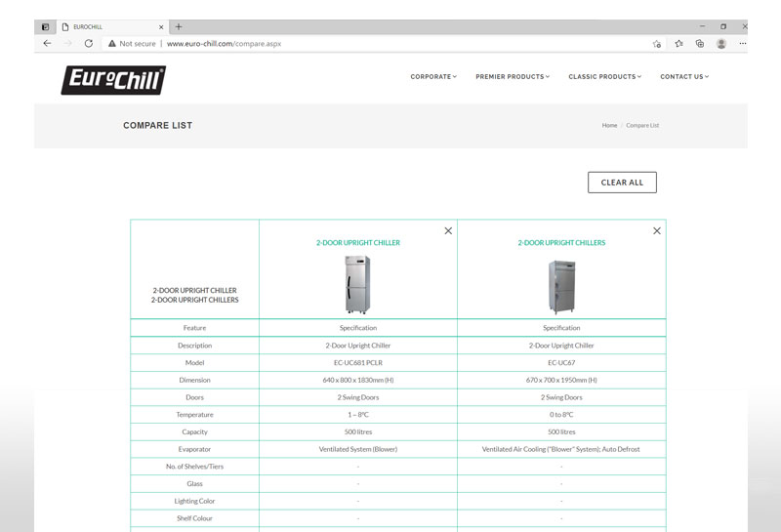Click the tab actions icon left of the tab
The image size is (781, 532).
coord(45,27)
